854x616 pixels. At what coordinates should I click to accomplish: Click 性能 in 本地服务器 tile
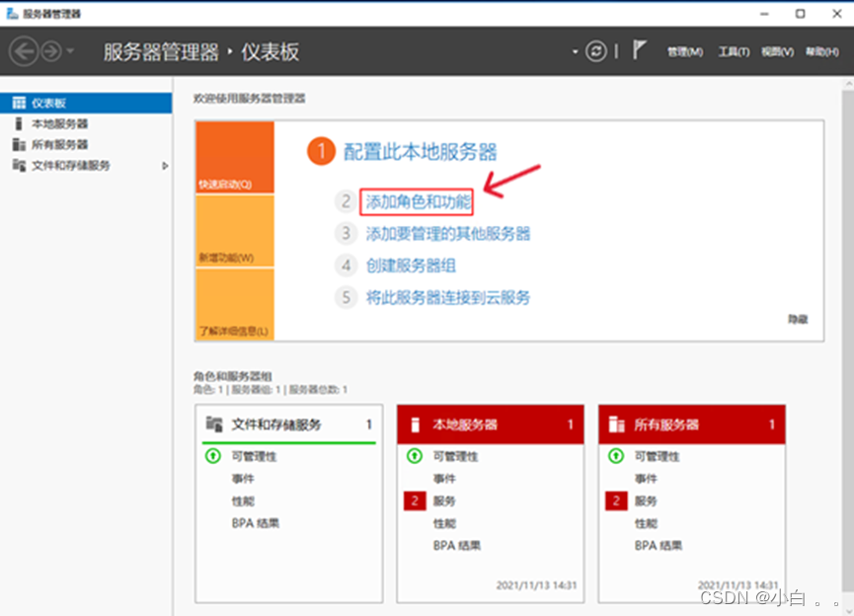tap(444, 523)
